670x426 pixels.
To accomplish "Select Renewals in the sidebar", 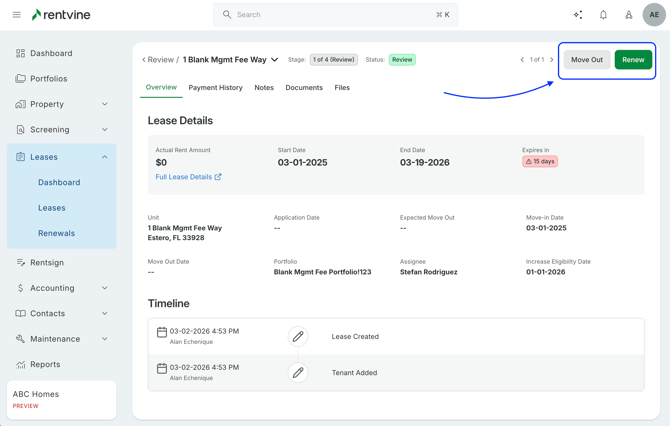I will 56,233.
